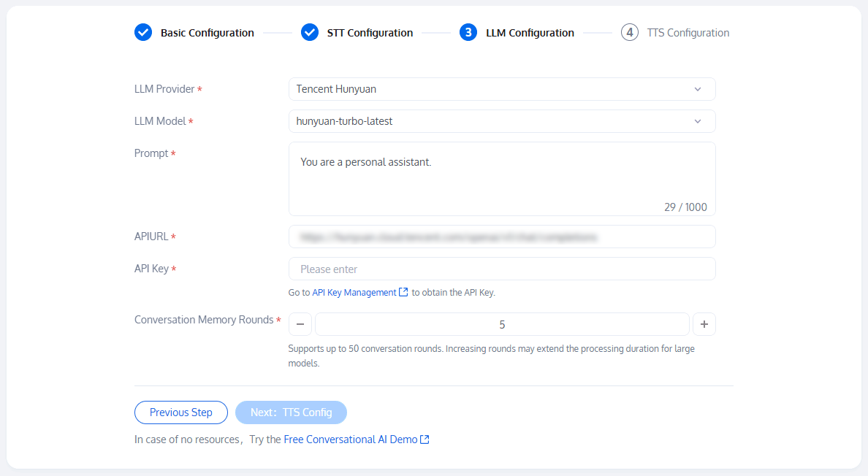The width and height of the screenshot is (868, 476).
Task: Click external link icon beside Free Conversational AI Demo
Action: tap(425, 439)
